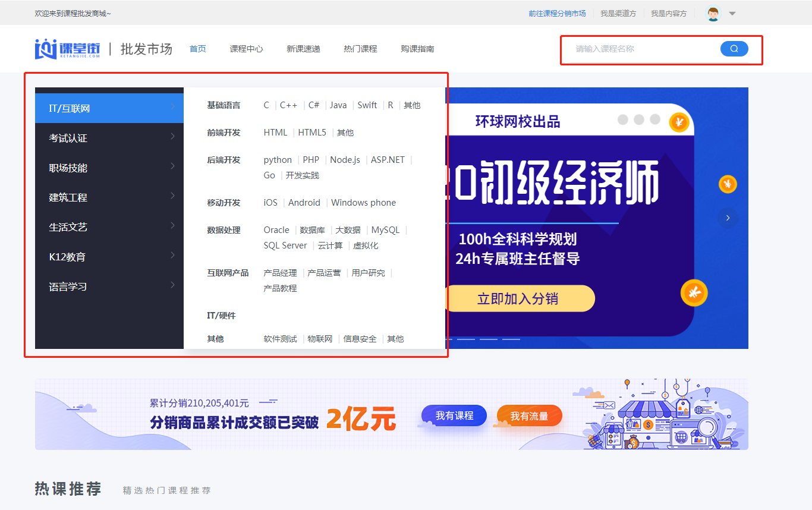Image resolution: width=812 pixels, height=510 pixels.
Task: Click the Ketangjie logo
Action: click(x=67, y=49)
